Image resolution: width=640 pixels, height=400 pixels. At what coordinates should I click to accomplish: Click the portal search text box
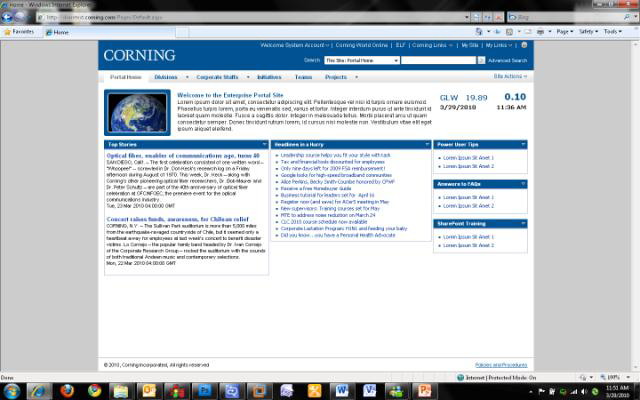[438, 60]
